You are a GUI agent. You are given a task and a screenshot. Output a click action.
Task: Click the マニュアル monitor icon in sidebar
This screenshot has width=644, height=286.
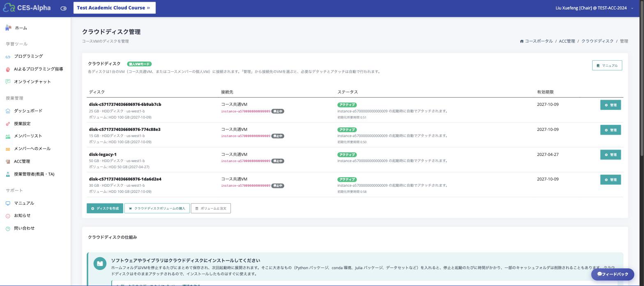point(8,204)
